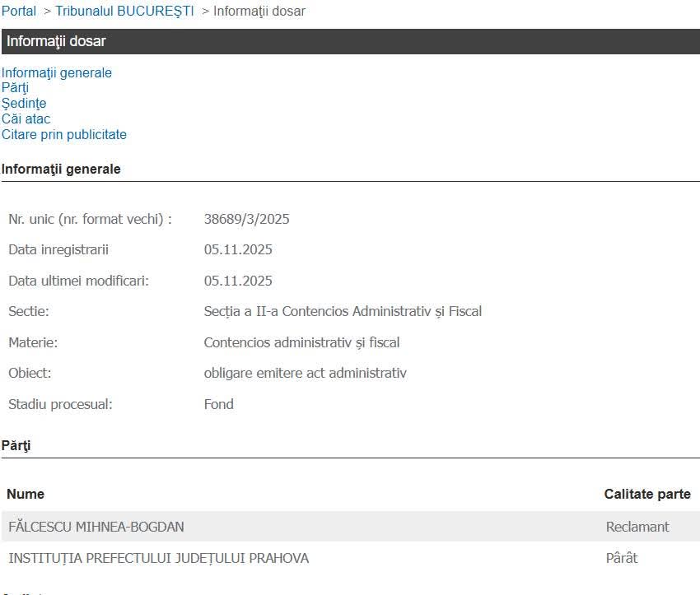Select the FĂLCESCU MIHNEA-BOGDAN party row
The image size is (700, 595).
click(x=96, y=527)
